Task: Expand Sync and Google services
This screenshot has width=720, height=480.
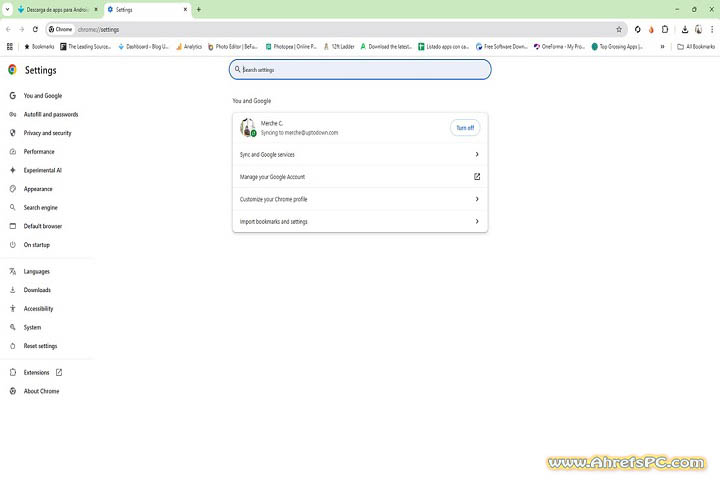Action: 360,154
